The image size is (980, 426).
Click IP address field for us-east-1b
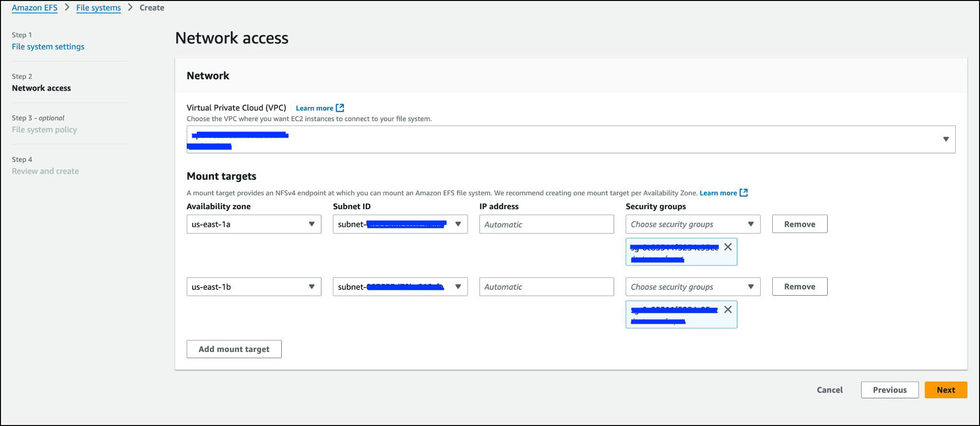[546, 287]
